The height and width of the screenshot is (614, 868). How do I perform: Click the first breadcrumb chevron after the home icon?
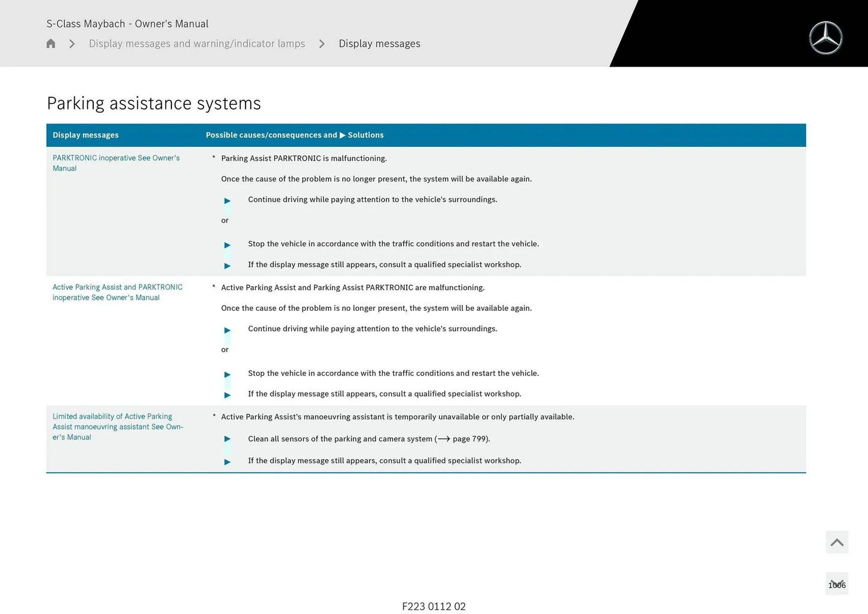click(x=72, y=43)
